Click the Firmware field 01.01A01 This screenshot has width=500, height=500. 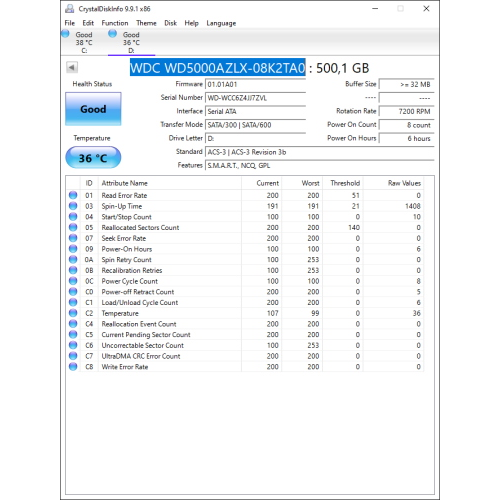pyautogui.click(x=255, y=84)
